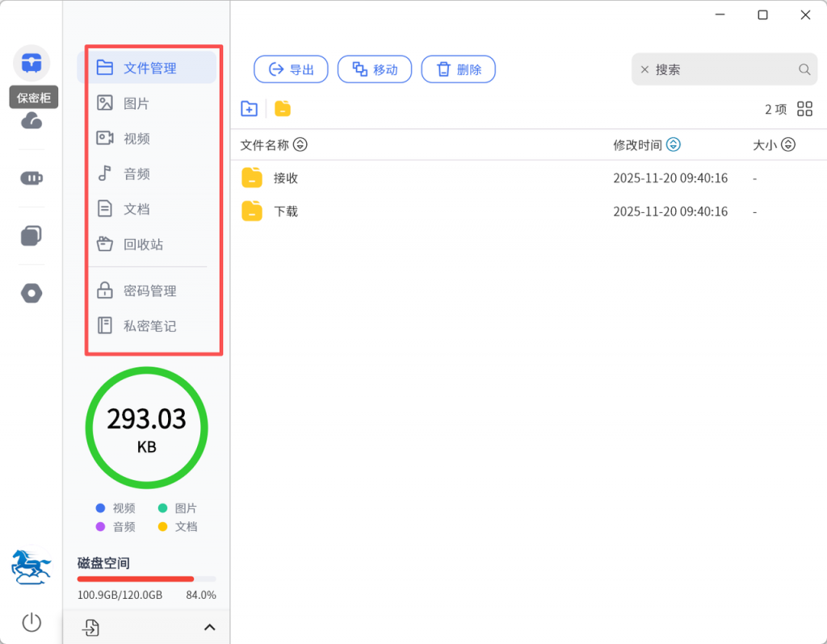Open the 图片 category
The width and height of the screenshot is (827, 644).
coord(136,103)
